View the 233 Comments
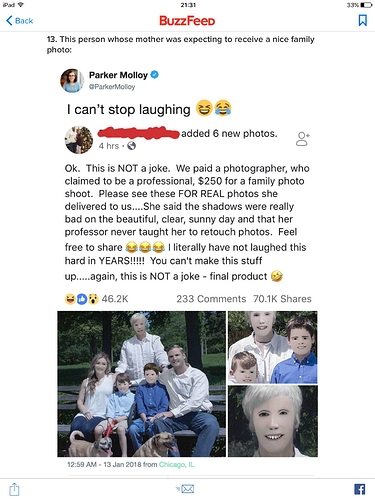Viewport: 375px width, 500px height. coord(211,299)
